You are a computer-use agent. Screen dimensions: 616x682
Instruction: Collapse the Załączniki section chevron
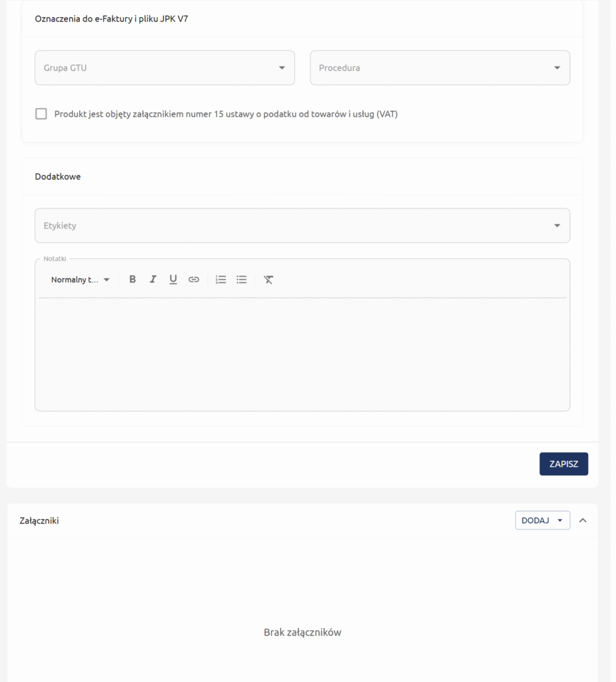(x=583, y=521)
